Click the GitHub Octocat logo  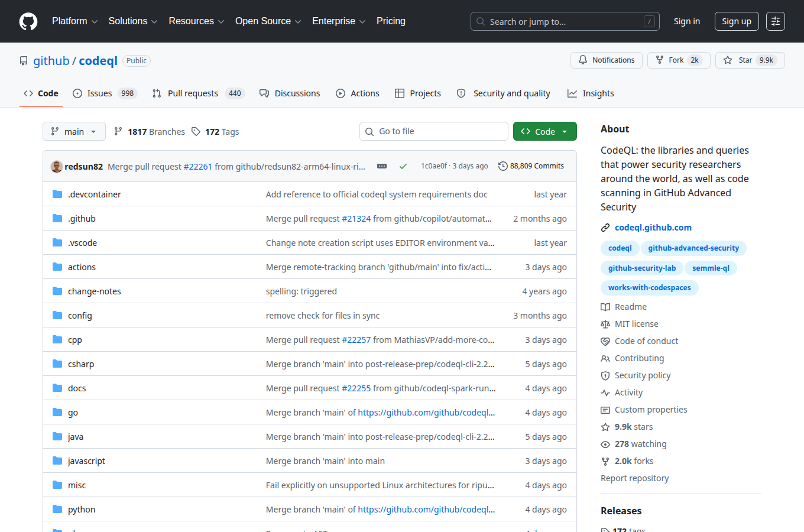(x=28, y=21)
